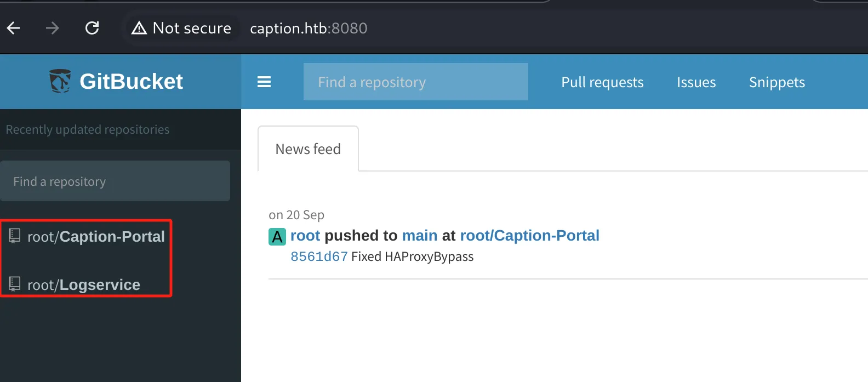Open root/Caption-Portal in the sidebar
This screenshot has height=382, width=868.
[x=96, y=236]
